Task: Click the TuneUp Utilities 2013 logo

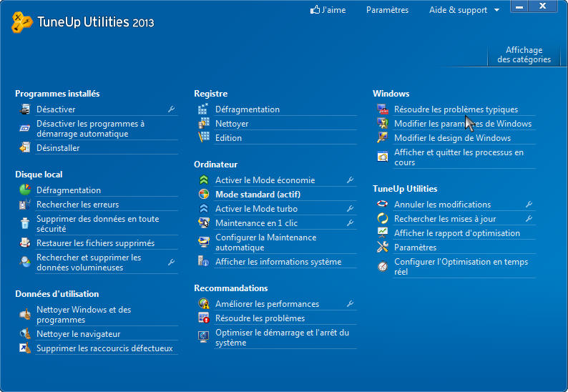Action: [83, 22]
